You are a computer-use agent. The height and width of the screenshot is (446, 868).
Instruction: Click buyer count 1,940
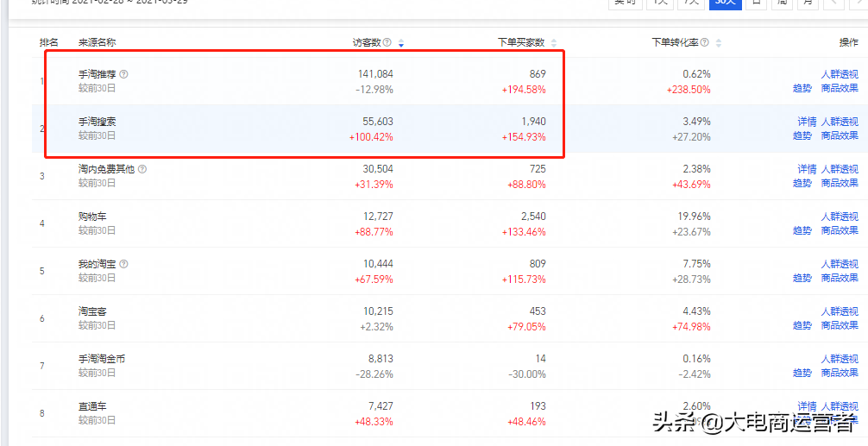click(x=533, y=122)
